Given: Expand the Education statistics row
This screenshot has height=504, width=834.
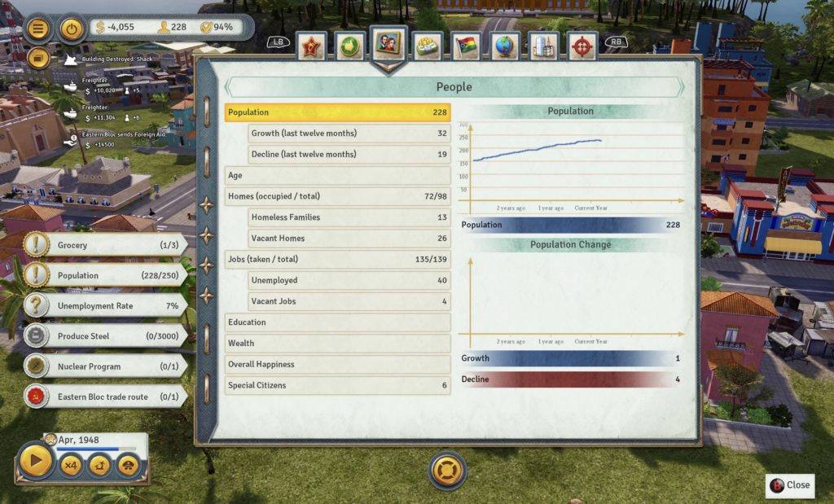Looking at the screenshot, I should tap(337, 322).
